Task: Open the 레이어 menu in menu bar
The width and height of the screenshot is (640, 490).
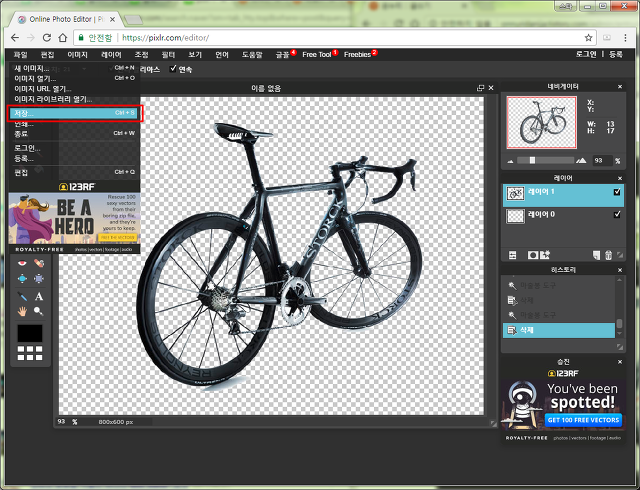Action: click(111, 54)
